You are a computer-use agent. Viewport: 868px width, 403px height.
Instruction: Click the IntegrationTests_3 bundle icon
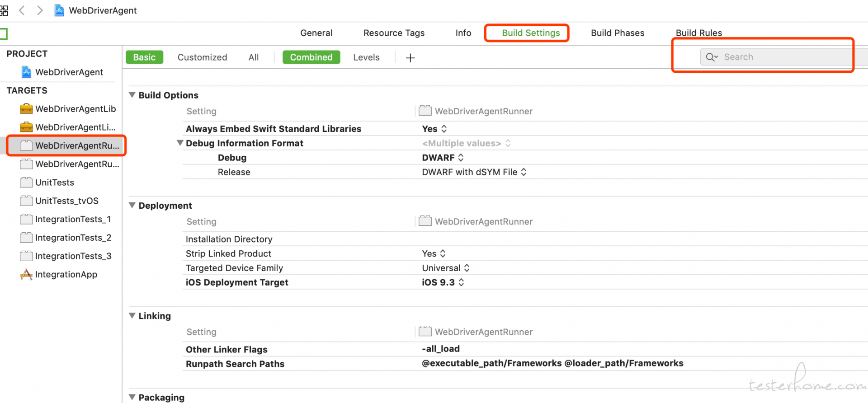click(26, 256)
